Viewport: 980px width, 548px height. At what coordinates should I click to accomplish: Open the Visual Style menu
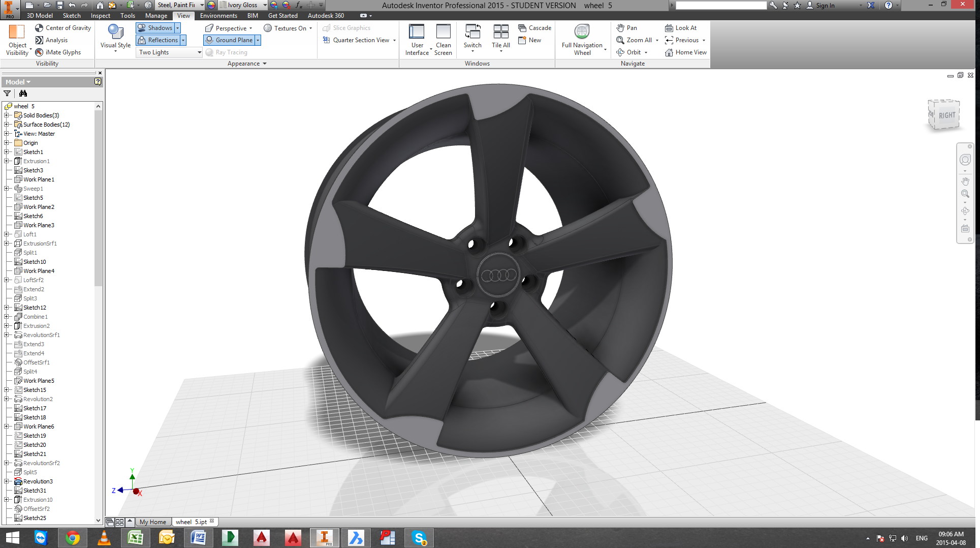click(115, 39)
